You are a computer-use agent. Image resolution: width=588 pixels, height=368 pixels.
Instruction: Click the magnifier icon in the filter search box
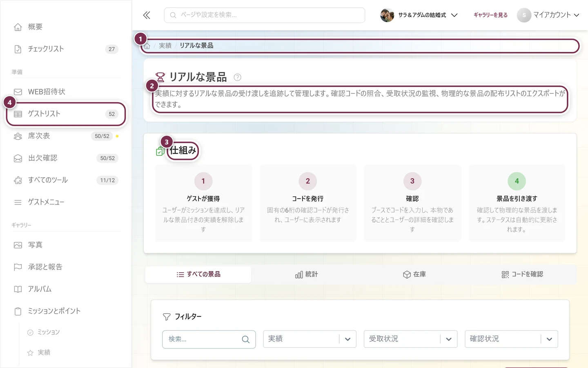point(245,339)
